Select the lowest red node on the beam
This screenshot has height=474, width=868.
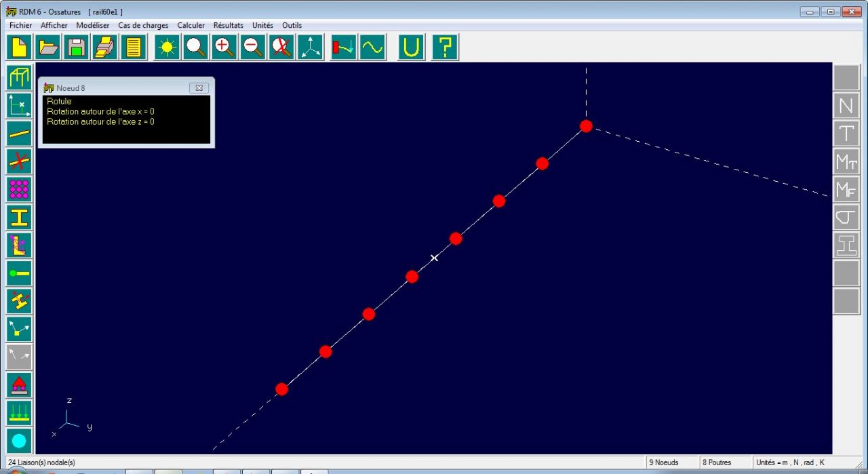pos(281,389)
